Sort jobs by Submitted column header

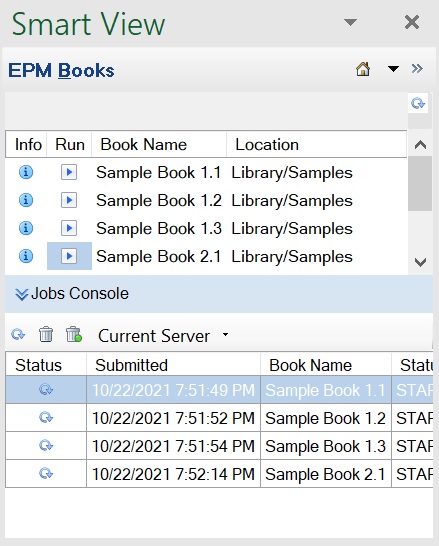pyautogui.click(x=173, y=365)
